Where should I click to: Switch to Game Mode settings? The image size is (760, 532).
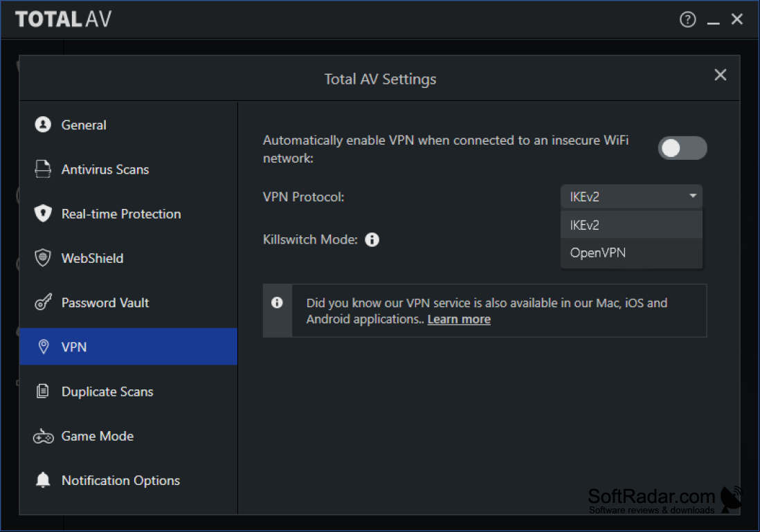pyautogui.click(x=129, y=436)
